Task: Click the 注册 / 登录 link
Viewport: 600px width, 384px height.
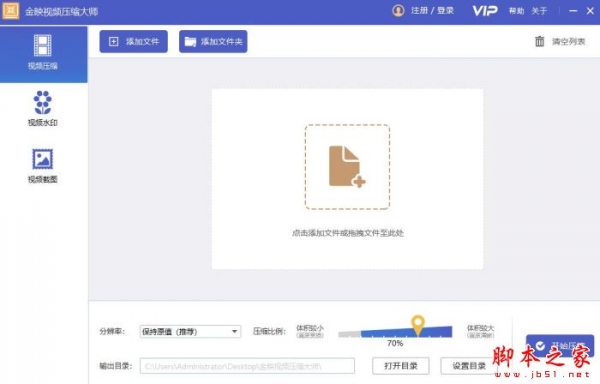Action: click(x=432, y=11)
